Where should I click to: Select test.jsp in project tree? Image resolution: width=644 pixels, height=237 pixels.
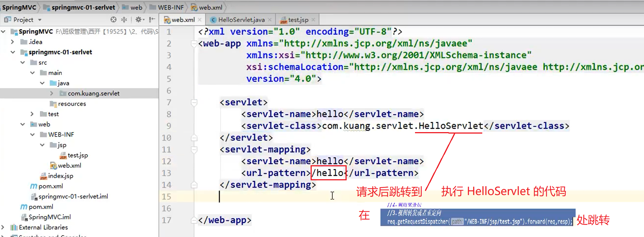(78, 155)
